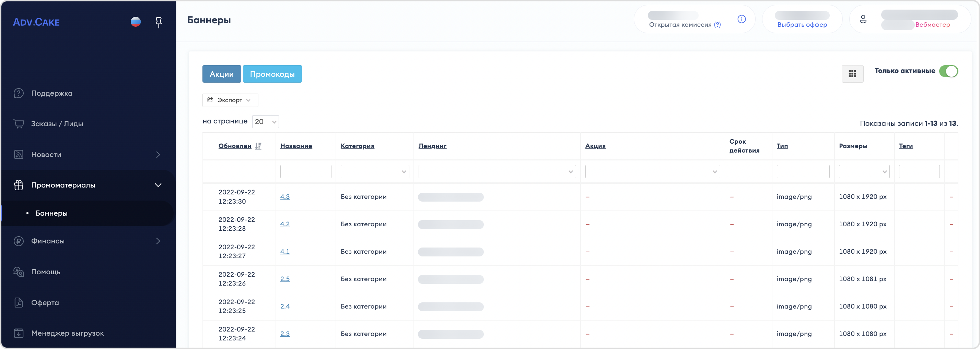Click the Заказы / Лиды cart icon
The width and height of the screenshot is (980, 349).
[19, 123]
